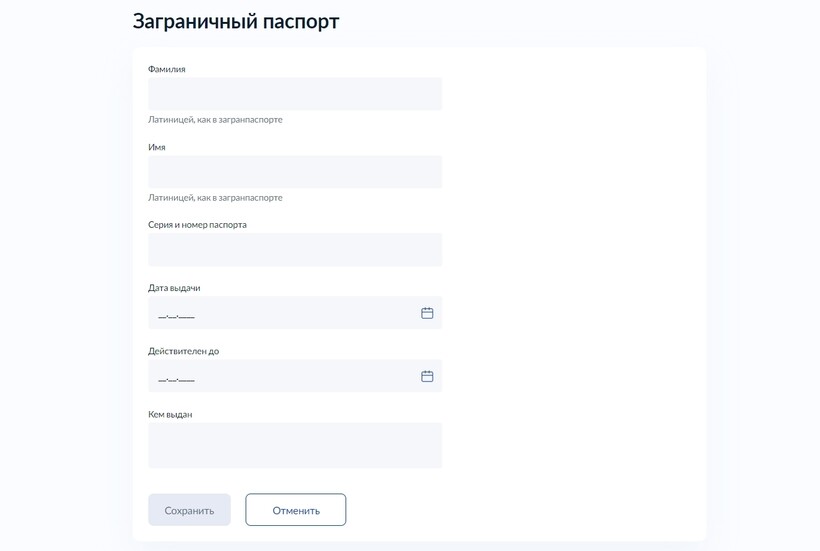Image resolution: width=820 pixels, height=551 pixels.
Task: Click the Дата выдачи date field
Action: tap(295, 313)
